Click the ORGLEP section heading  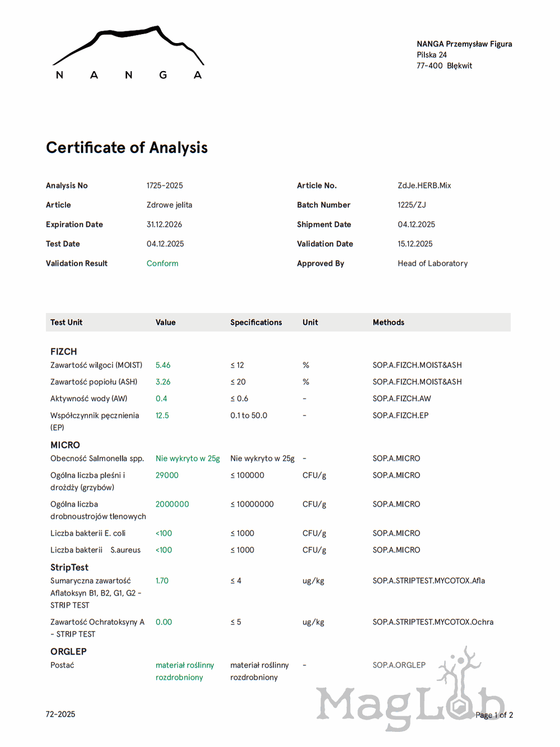pyautogui.click(x=68, y=652)
